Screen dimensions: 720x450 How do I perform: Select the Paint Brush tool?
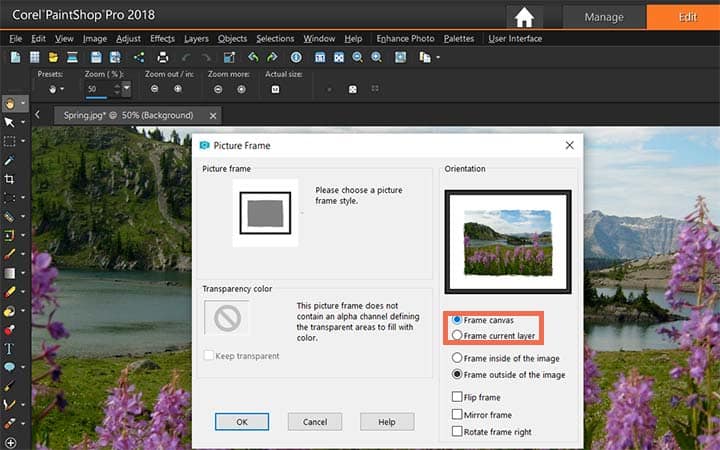[x=9, y=254]
